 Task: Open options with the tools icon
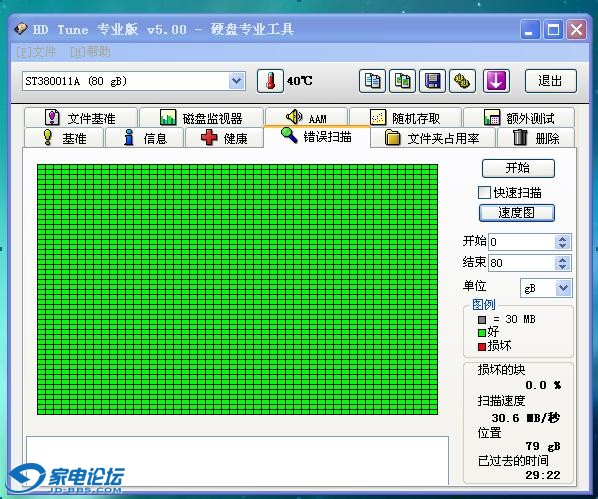tap(462, 81)
